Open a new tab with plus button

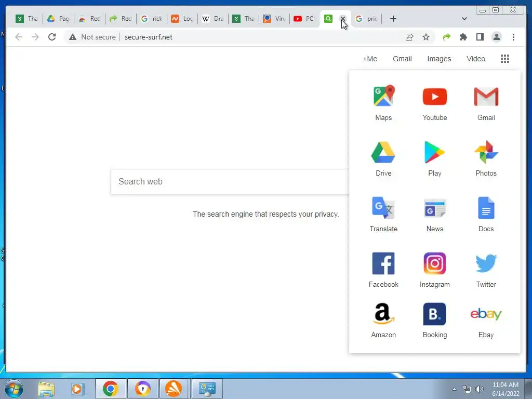click(393, 19)
